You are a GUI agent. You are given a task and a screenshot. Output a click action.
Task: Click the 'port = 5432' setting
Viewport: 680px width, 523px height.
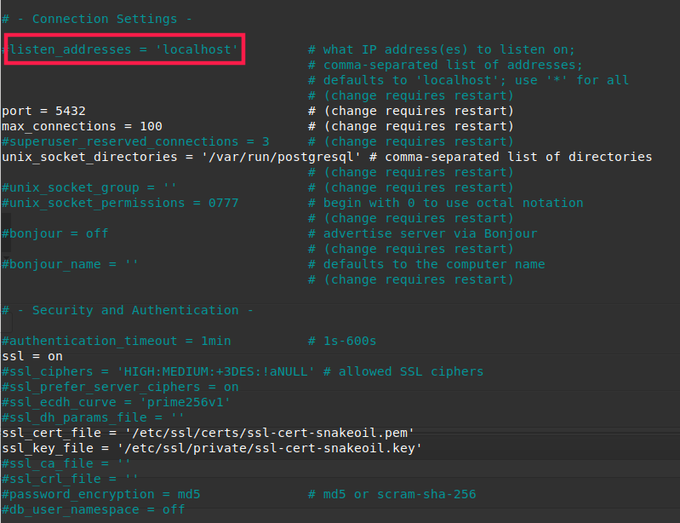tap(44, 111)
